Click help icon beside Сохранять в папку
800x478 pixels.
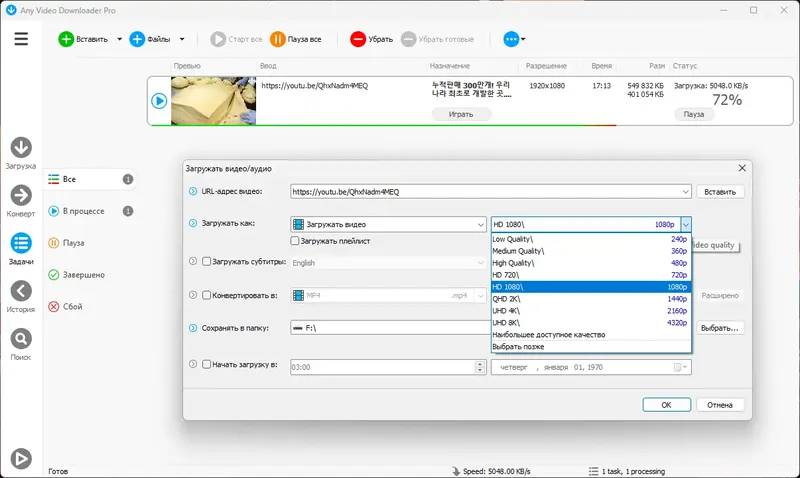point(193,328)
